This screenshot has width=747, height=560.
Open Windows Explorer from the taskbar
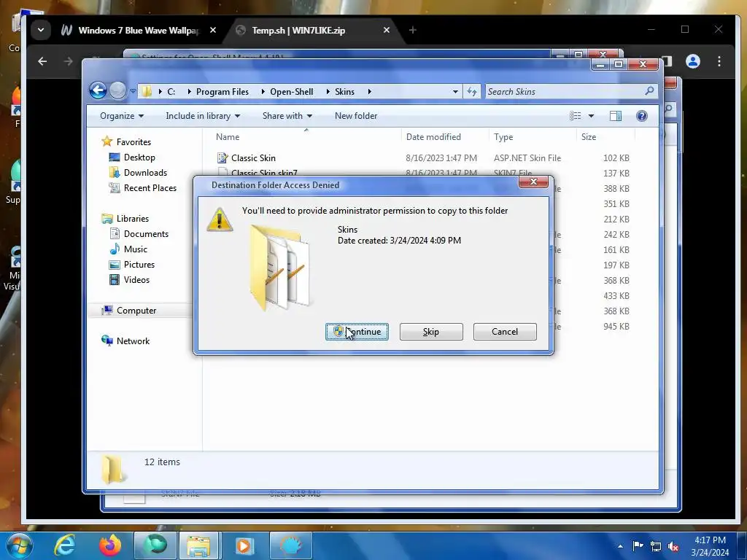point(198,545)
